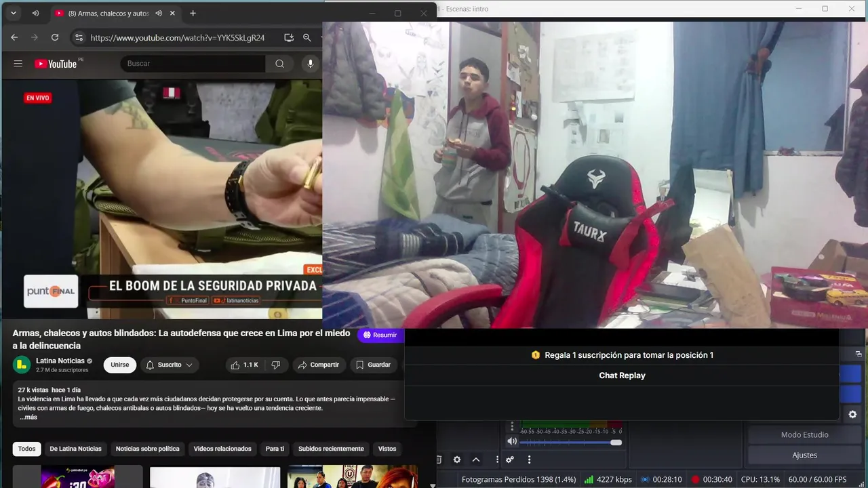Open the YouTube hamburger guide menu
Image resolution: width=868 pixels, height=488 pixels.
tap(18, 64)
